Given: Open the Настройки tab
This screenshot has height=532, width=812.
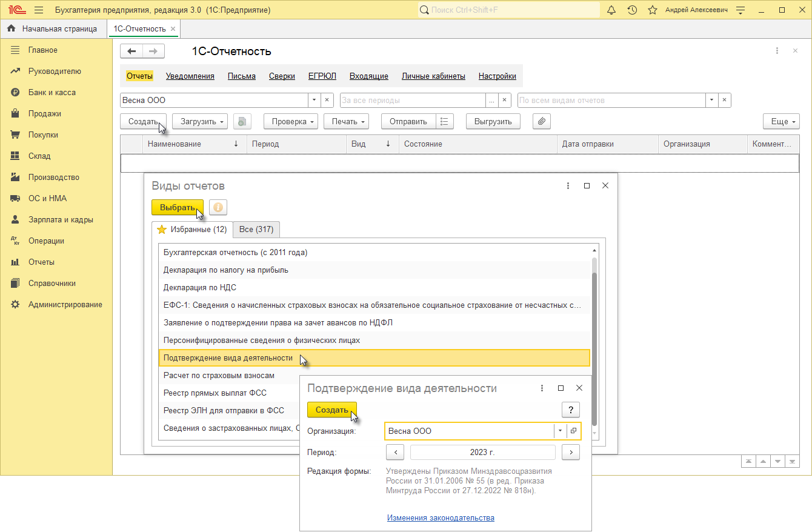Looking at the screenshot, I should click(498, 76).
